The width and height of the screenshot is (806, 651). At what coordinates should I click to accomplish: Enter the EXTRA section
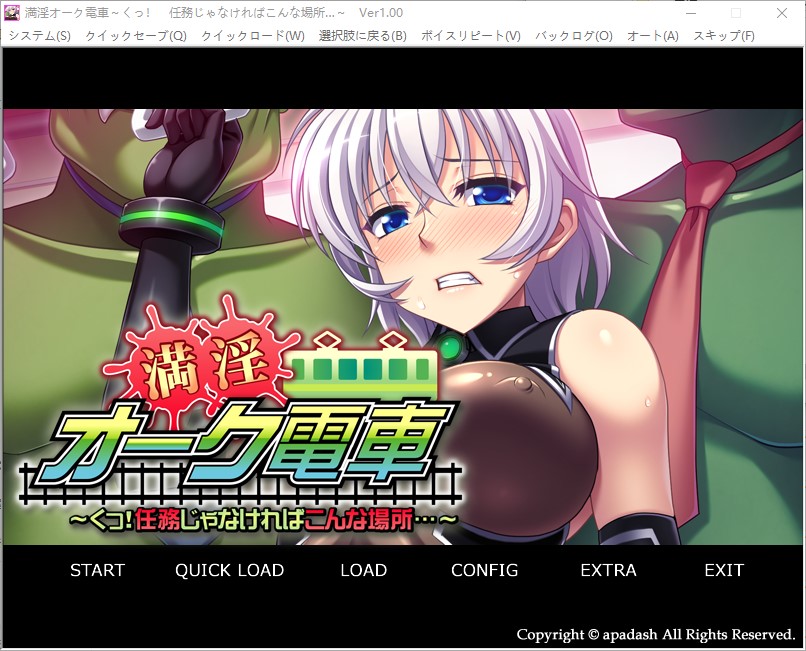click(608, 570)
